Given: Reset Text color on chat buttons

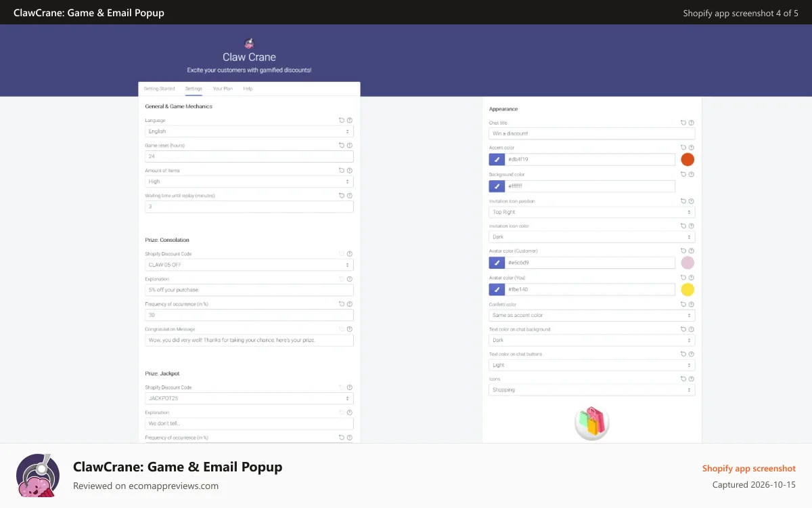Looking at the screenshot, I should (x=683, y=354).
